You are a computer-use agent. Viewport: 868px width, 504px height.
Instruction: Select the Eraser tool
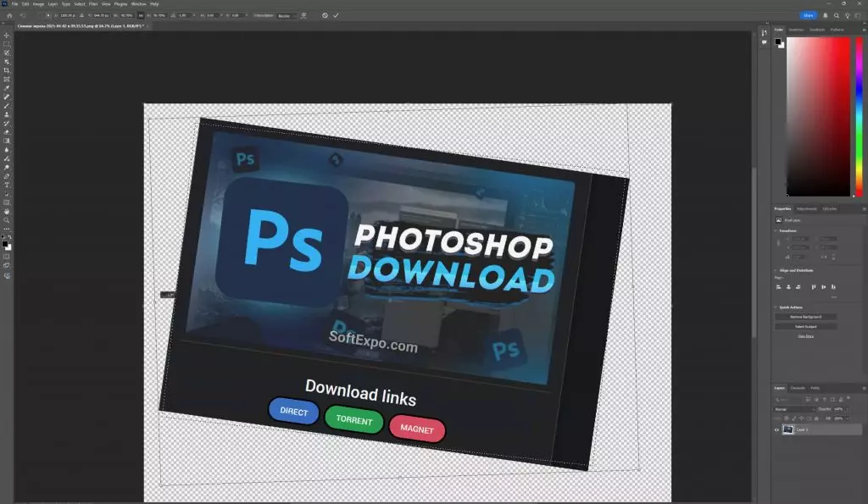[x=7, y=132]
